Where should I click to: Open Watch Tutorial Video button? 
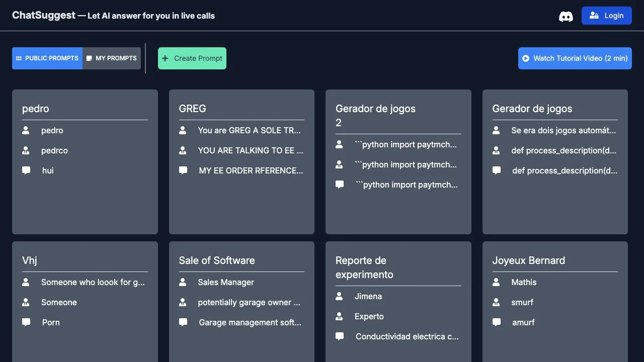[x=575, y=58]
